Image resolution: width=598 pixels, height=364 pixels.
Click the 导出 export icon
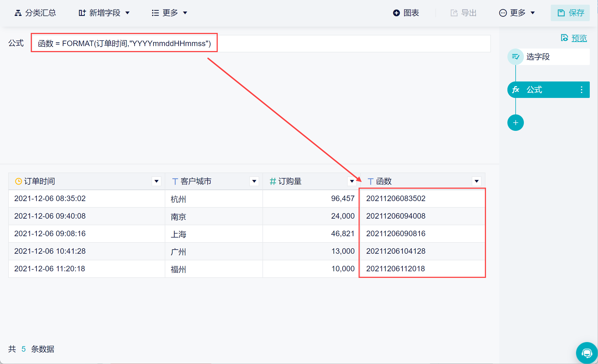coord(454,13)
